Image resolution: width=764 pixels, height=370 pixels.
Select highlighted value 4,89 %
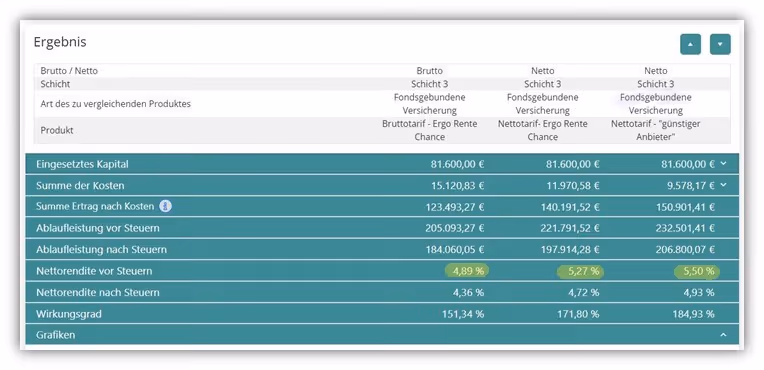tap(468, 271)
